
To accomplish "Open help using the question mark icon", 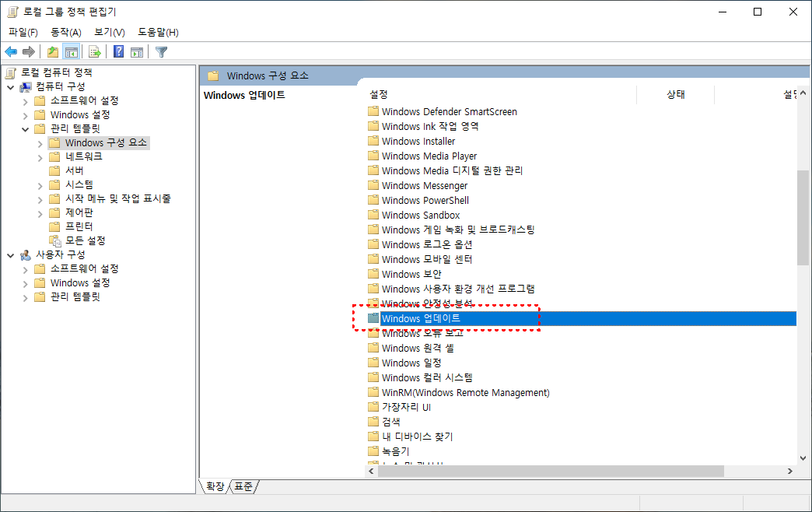I will pos(117,51).
